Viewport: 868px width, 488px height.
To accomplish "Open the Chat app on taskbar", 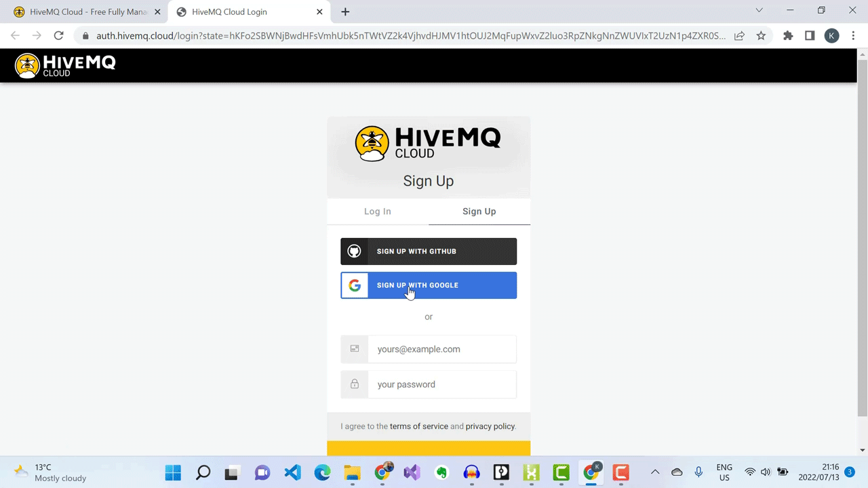I will point(262,472).
